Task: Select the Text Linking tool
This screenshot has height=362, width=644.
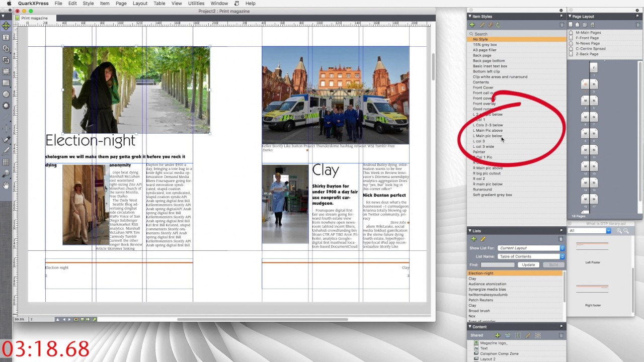Action: 6,49
